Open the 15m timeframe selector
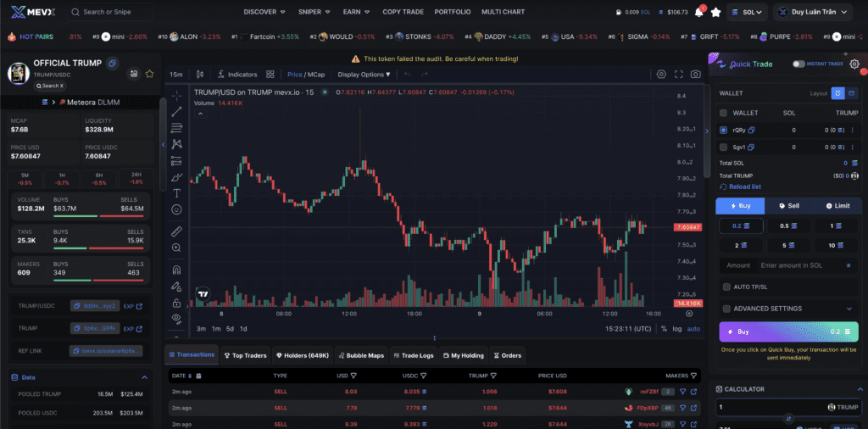Image resolution: width=868 pixels, height=429 pixels. (x=176, y=74)
